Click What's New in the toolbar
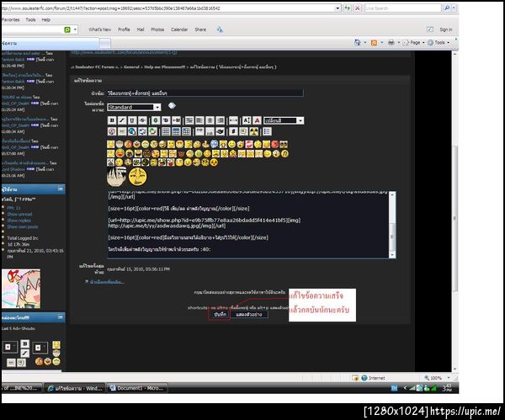This screenshot has width=505, height=420. point(100,29)
